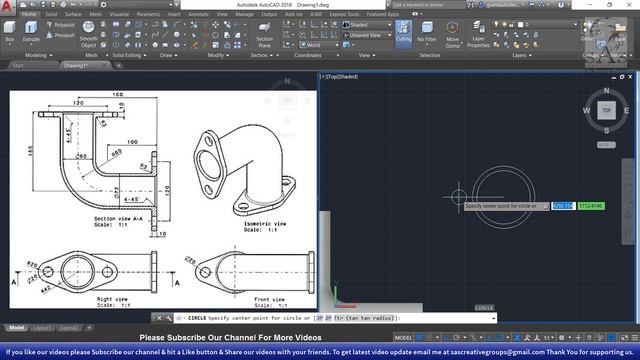The width and height of the screenshot is (640, 360).
Task: Close the command line with X button
Action: click(159, 318)
